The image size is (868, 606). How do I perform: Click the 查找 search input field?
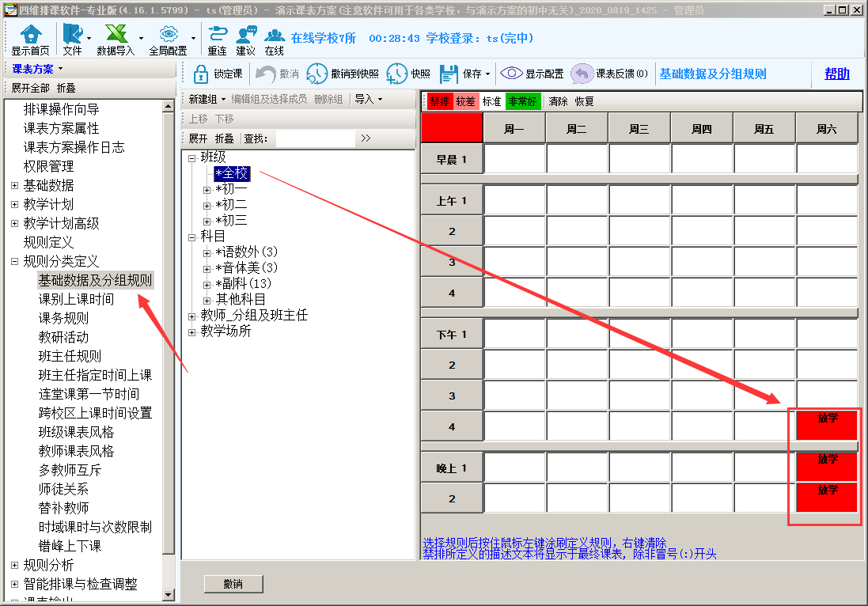(x=314, y=138)
